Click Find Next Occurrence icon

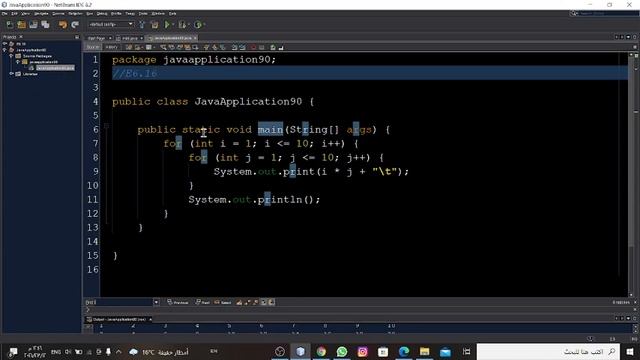tap(180, 48)
